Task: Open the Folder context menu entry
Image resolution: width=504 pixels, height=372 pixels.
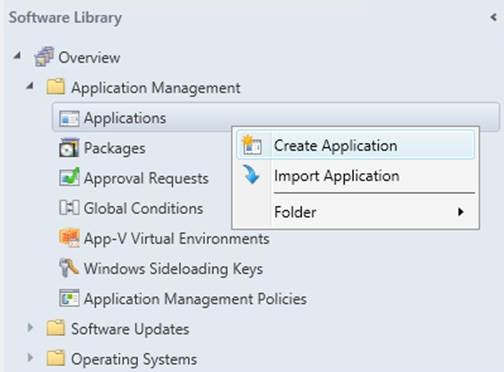Action: [355, 212]
